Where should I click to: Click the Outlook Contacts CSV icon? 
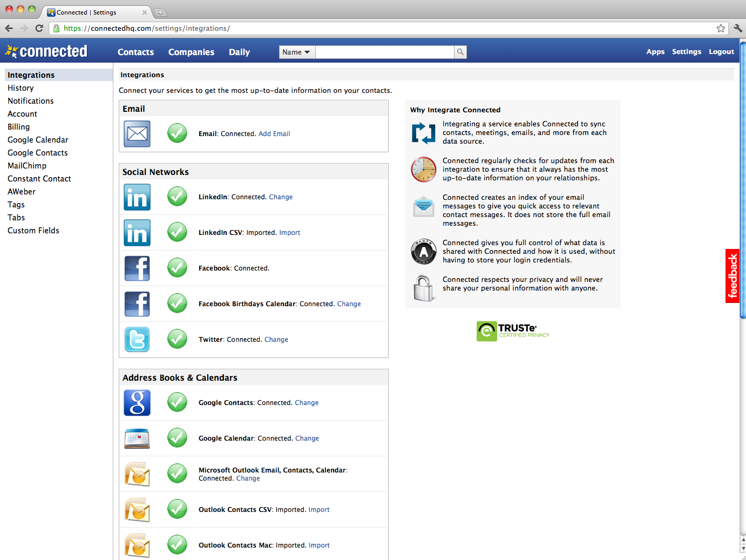(137, 510)
